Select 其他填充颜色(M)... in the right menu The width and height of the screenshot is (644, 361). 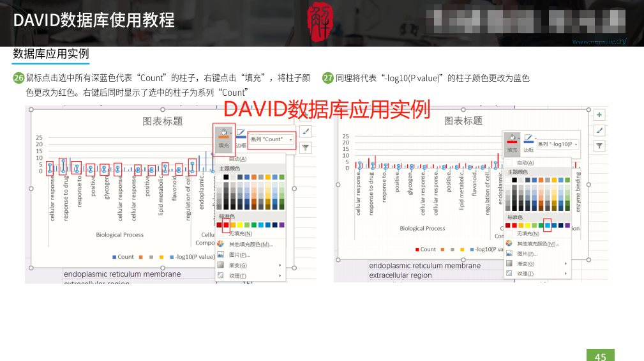coord(538,244)
